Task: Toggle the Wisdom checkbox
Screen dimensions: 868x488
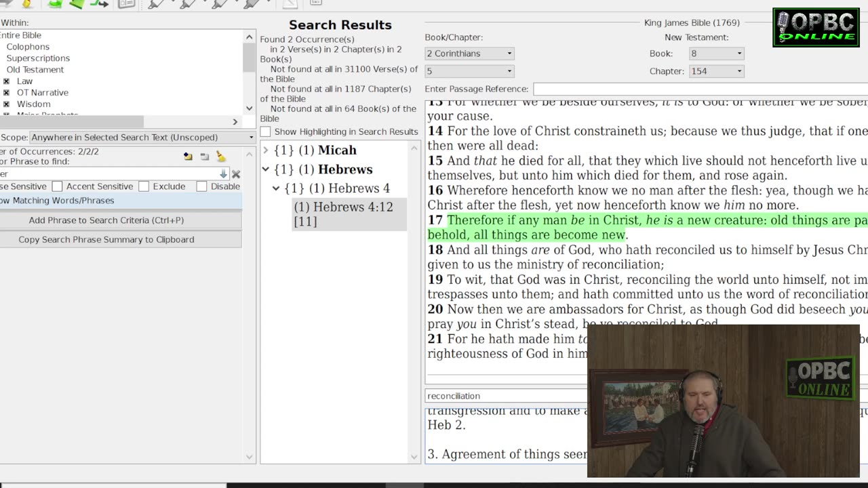Action: (6, 104)
